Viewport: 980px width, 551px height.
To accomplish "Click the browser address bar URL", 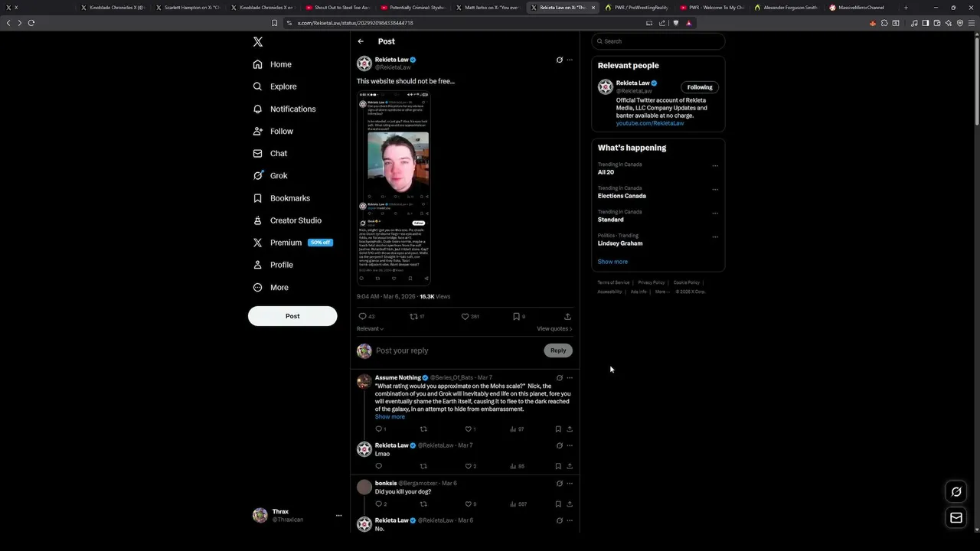I will coord(355,23).
